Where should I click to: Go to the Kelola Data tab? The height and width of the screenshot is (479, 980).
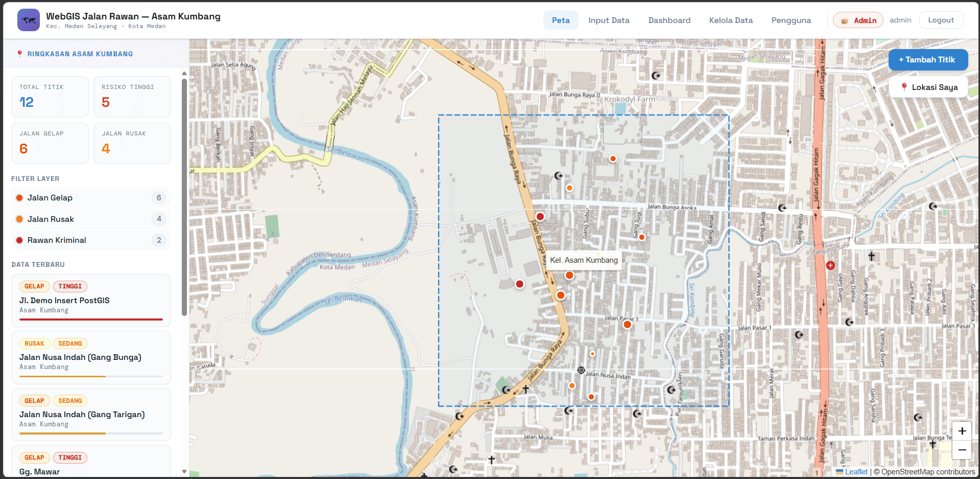click(731, 20)
